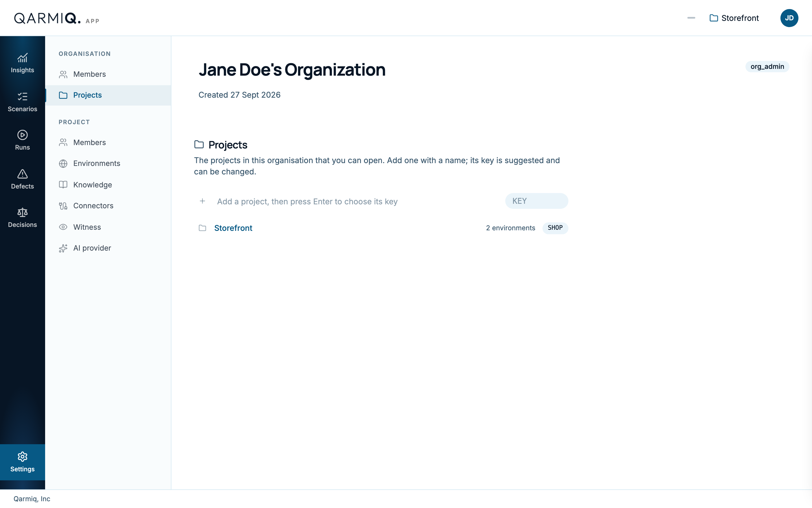The image size is (812, 508).
Task: Click the Projects folder icon in sidebar
Action: coord(63,95)
